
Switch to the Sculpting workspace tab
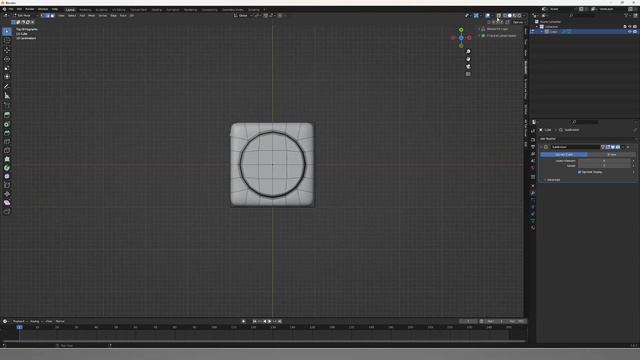[x=102, y=9]
